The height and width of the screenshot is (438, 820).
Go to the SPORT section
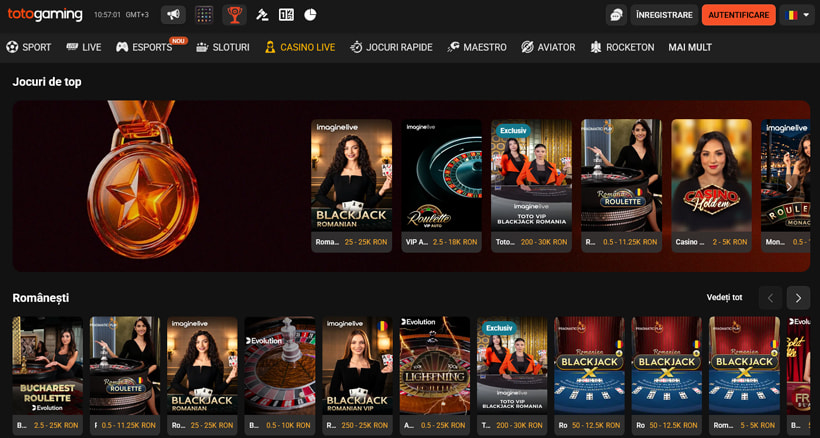pos(29,47)
